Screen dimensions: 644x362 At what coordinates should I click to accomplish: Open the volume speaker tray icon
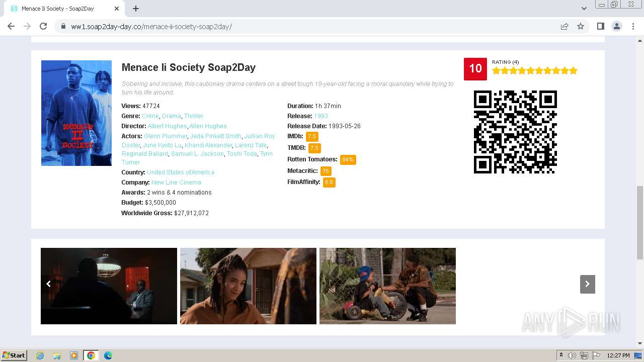click(572, 355)
